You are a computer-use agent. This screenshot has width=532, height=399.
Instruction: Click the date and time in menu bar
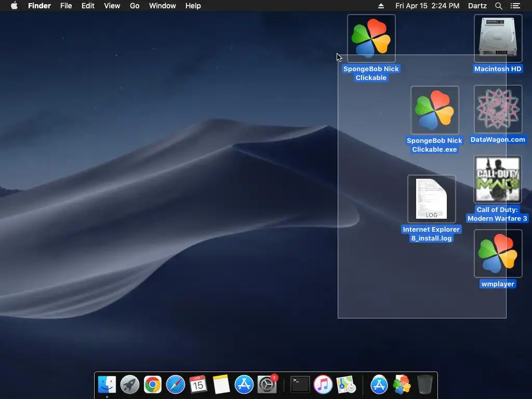[x=427, y=6]
